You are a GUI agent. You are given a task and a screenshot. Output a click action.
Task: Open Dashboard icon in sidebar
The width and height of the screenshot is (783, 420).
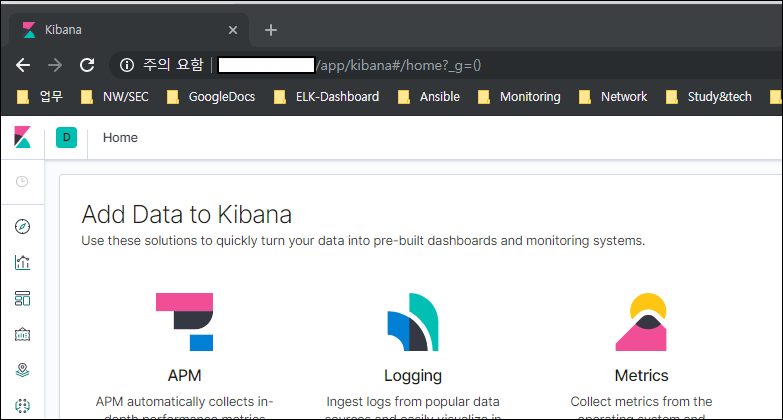pyautogui.click(x=22, y=299)
